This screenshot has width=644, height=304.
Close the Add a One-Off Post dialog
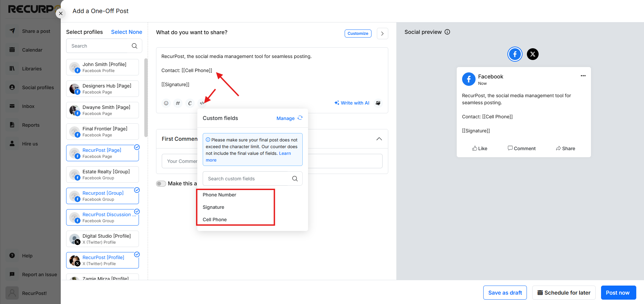point(60,13)
